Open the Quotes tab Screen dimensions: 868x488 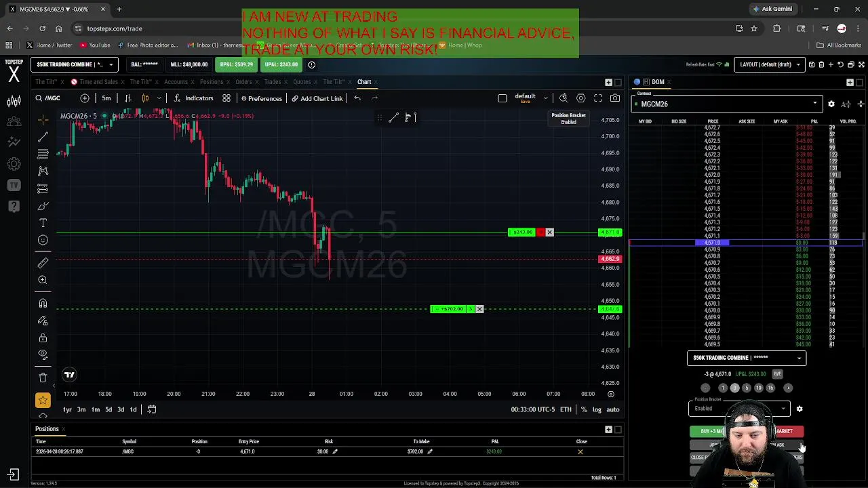tap(302, 82)
